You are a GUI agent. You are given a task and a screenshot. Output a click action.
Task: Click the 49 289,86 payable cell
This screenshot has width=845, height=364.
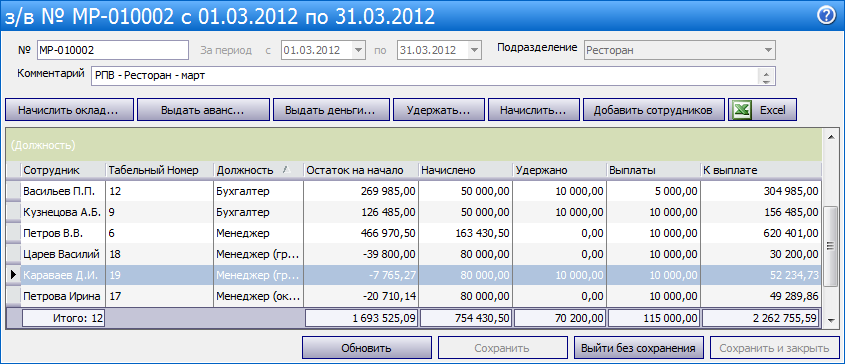[x=761, y=296]
